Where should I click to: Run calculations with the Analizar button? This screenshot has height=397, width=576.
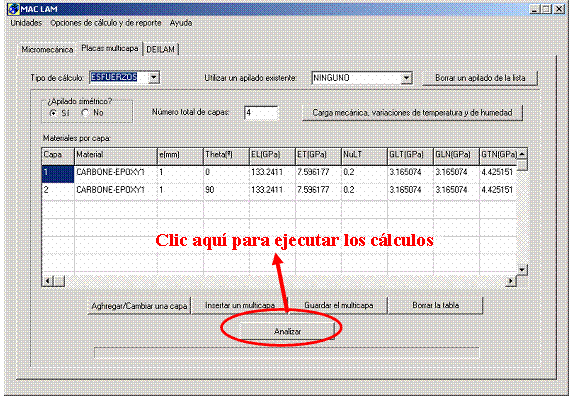coord(287,331)
